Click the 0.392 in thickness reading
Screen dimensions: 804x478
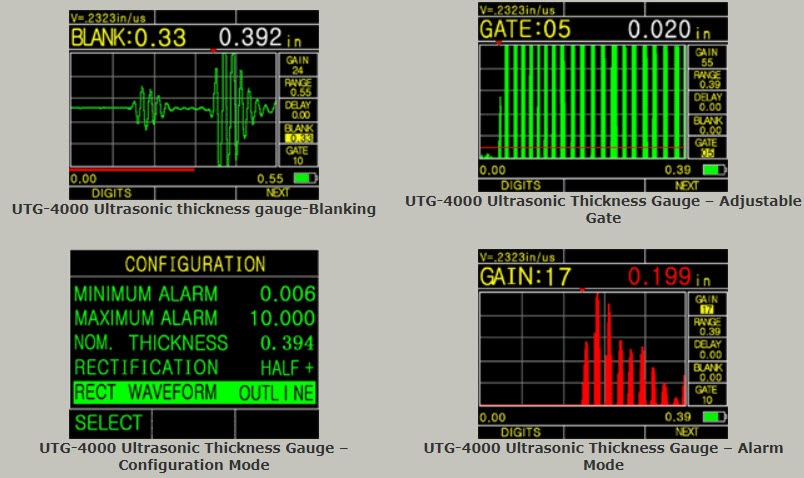coord(260,38)
